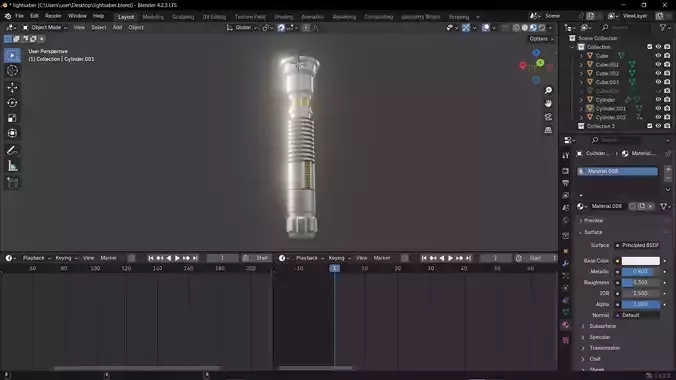
Task: Click the viewport pan hand icon
Action: [548, 104]
